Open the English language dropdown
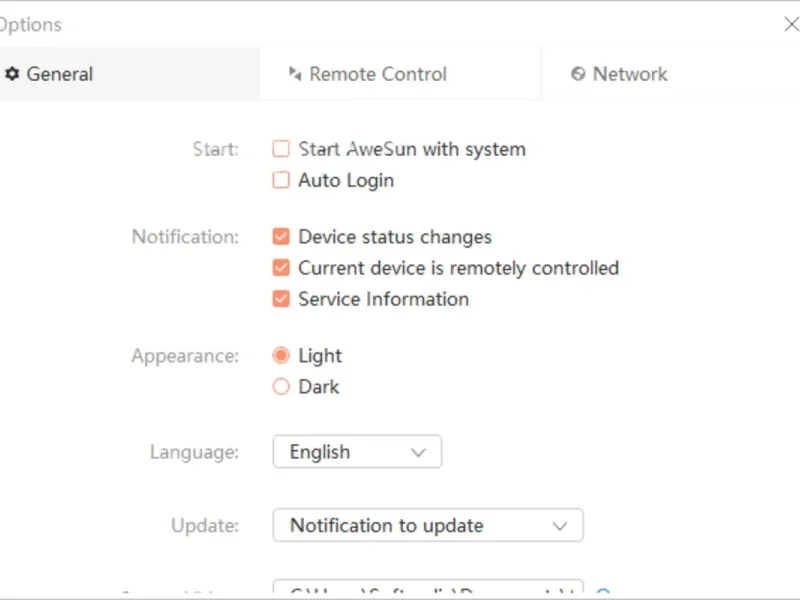 [356, 452]
